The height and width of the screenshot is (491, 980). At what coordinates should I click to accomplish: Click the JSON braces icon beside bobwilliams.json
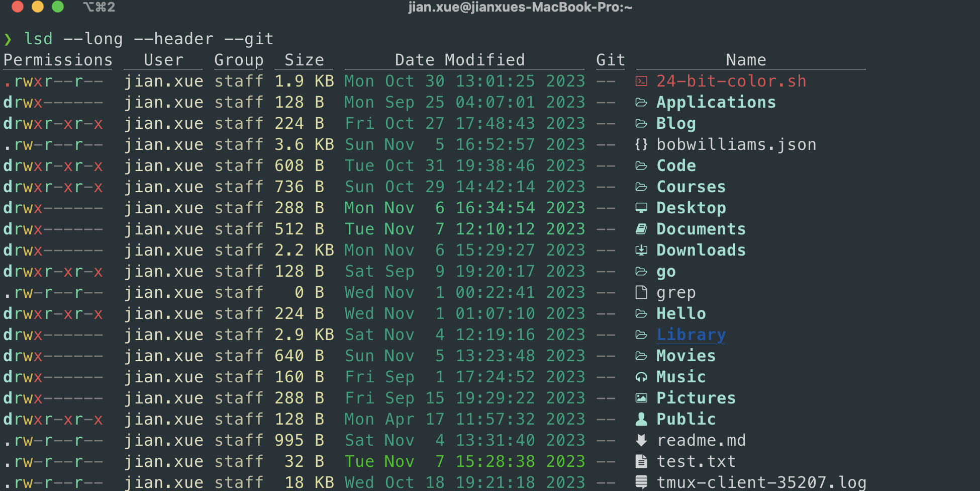pos(641,144)
